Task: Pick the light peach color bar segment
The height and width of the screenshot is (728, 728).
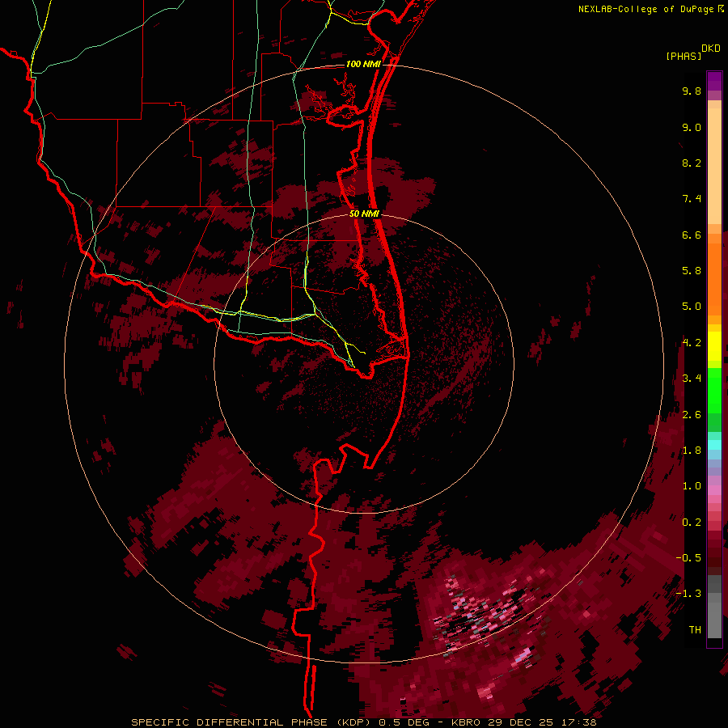Action: 714,166
